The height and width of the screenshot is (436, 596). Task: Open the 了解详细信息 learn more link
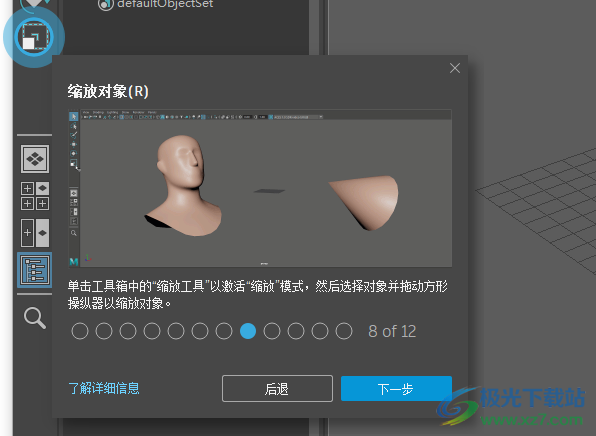coord(104,388)
